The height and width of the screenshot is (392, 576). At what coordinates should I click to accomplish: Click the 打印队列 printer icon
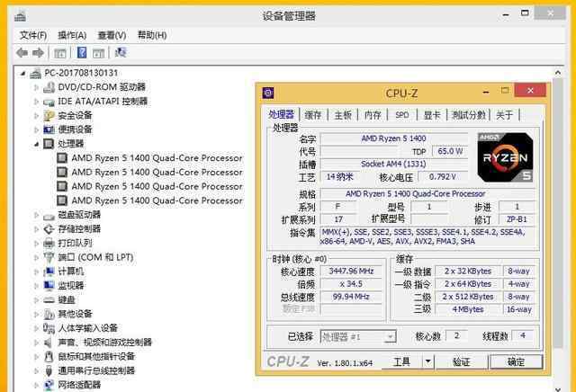point(49,244)
